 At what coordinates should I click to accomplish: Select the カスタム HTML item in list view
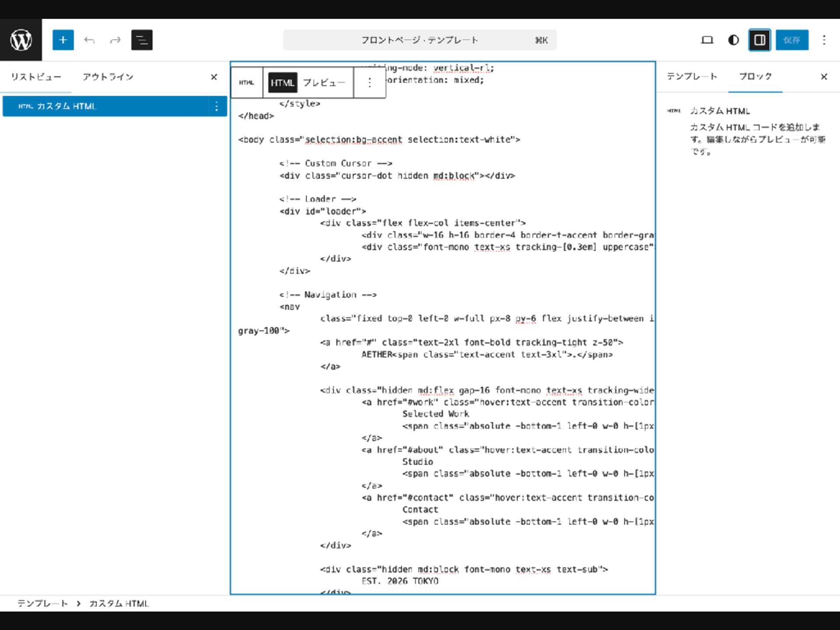click(x=105, y=106)
